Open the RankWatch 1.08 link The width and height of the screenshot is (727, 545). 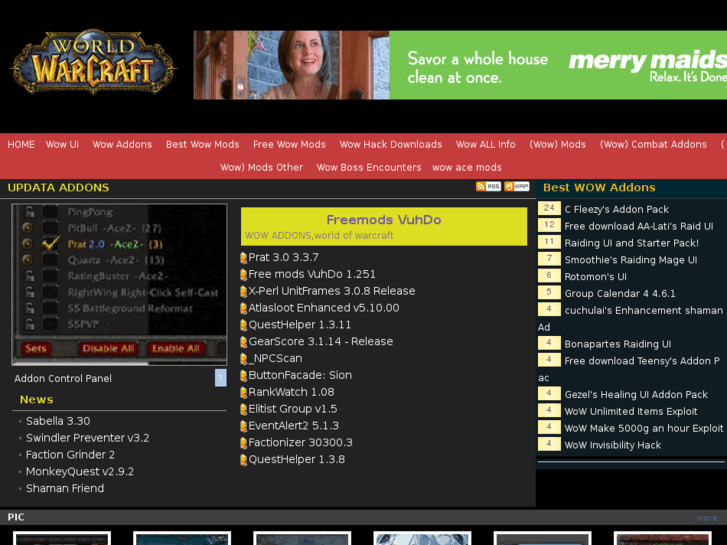[291, 392]
